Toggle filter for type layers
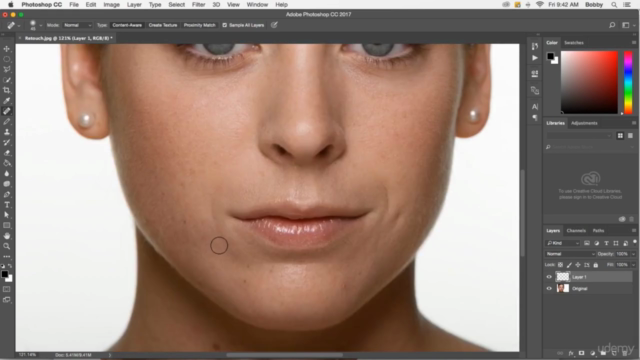 tap(606, 243)
